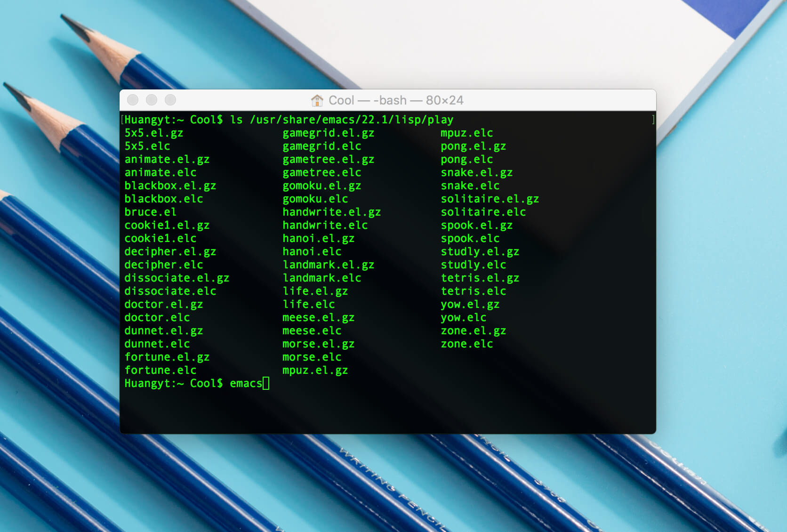Click the file name 'yow.el.gz'
Image resolution: width=787 pixels, height=532 pixels.
(x=470, y=304)
